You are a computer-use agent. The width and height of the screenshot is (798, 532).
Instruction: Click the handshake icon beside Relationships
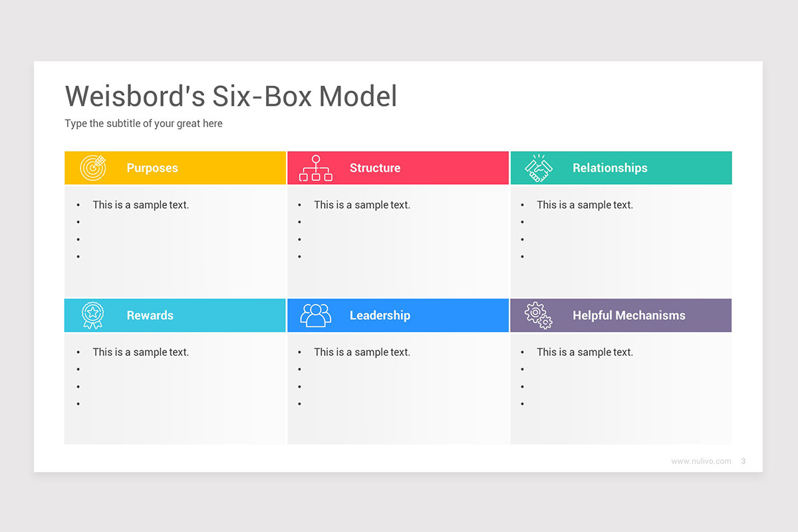(x=538, y=168)
